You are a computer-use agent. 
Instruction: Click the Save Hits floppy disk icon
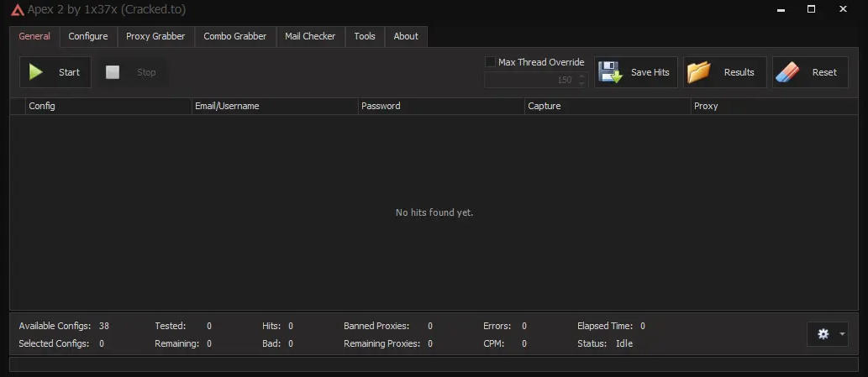tap(611, 72)
